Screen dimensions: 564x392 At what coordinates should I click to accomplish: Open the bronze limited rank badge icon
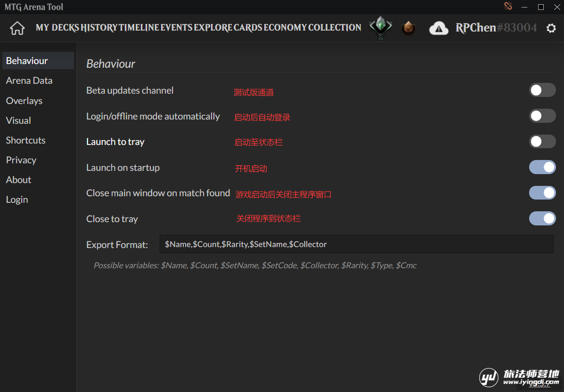[x=408, y=28]
